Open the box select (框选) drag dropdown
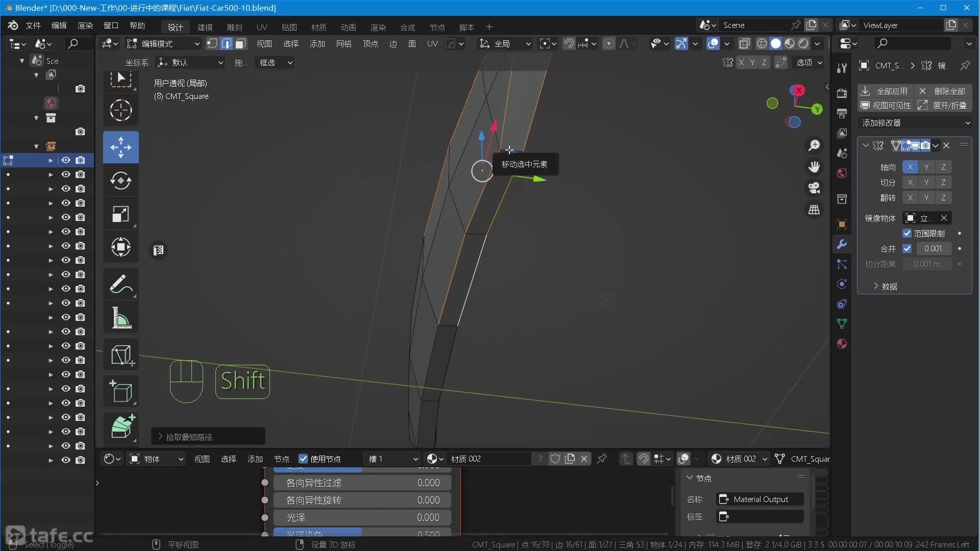Screen dimensions: 980x551 click(x=276, y=63)
